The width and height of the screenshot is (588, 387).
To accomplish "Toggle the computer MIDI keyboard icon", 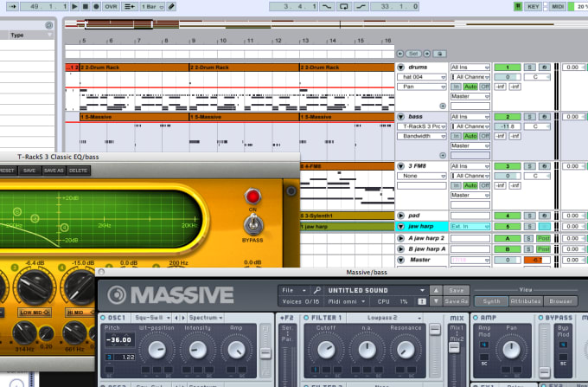I will (518, 6).
